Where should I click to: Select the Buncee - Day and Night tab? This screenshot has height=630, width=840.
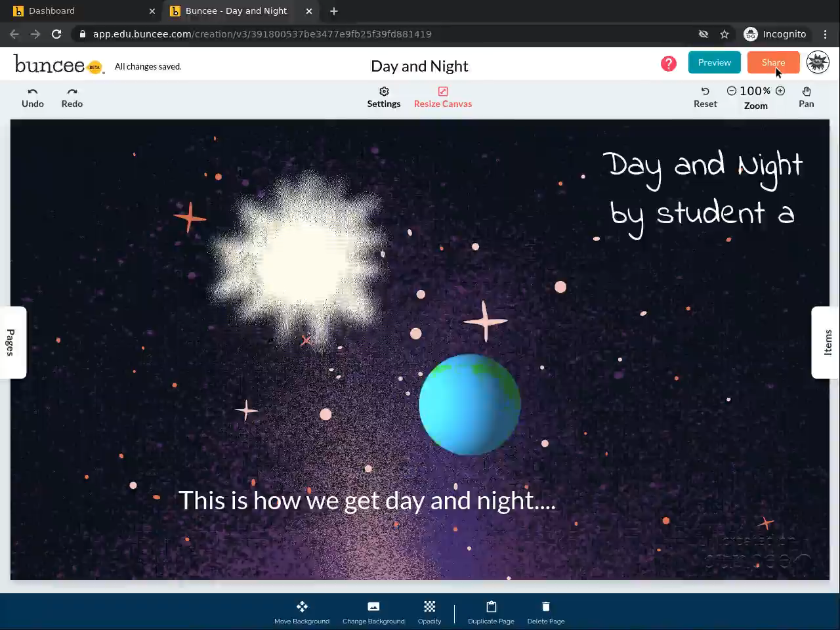click(x=240, y=11)
